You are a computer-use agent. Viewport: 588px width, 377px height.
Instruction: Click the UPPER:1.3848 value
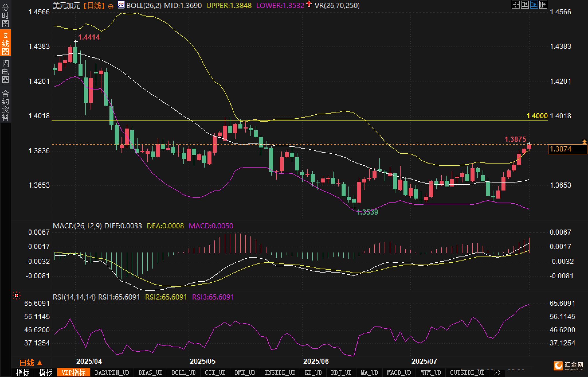click(229, 5)
